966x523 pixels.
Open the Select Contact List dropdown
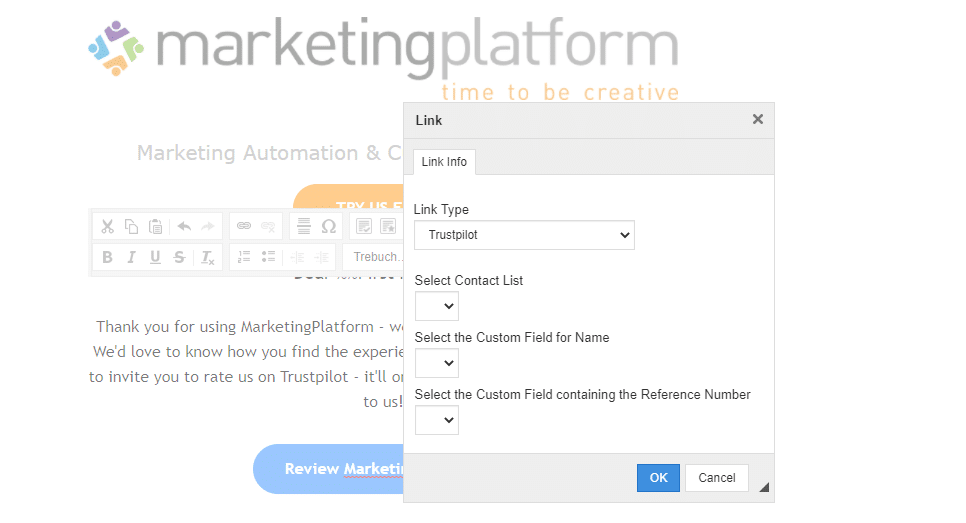click(437, 306)
